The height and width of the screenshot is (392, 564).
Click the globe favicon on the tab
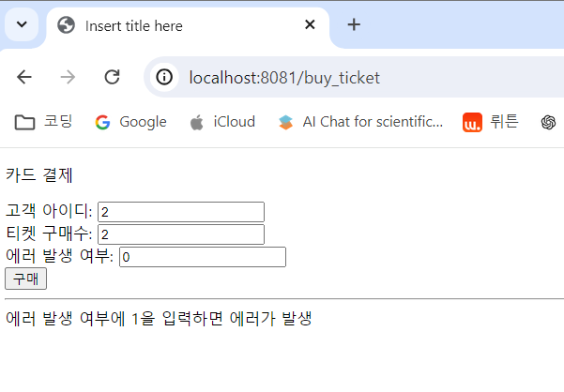pos(67,25)
